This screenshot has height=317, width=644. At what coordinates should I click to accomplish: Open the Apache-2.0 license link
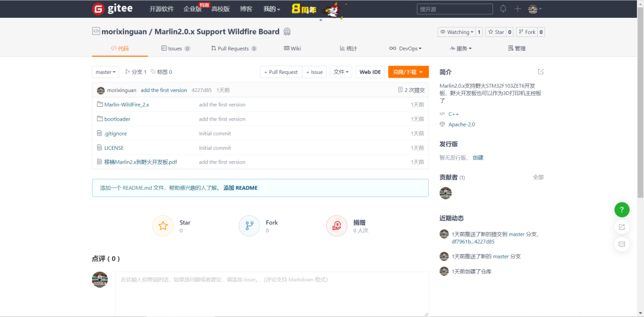pos(462,124)
